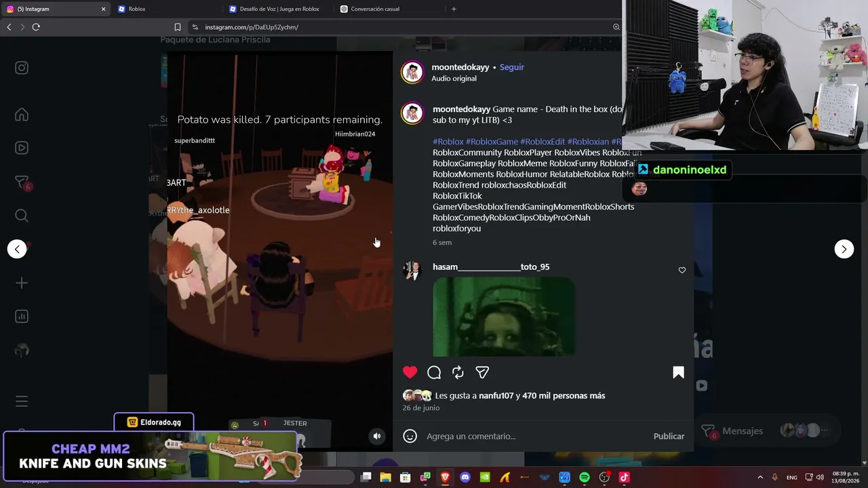Image resolution: width=868 pixels, height=488 pixels.
Task: Open volume control in system tray
Action: pos(820,477)
